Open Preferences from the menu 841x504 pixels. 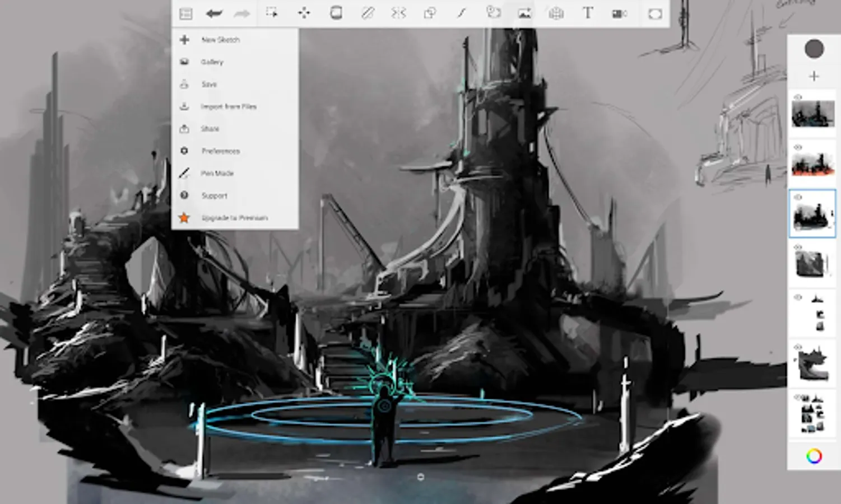click(220, 151)
